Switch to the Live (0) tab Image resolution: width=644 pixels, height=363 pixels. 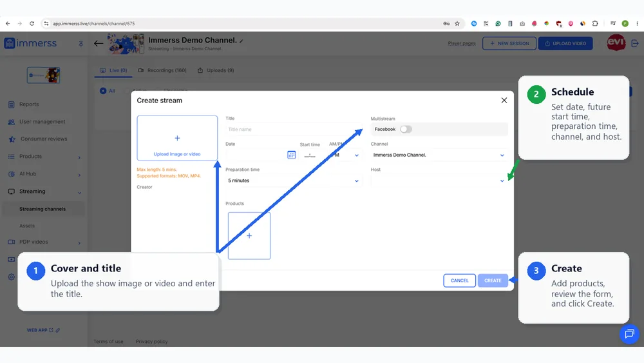coord(114,70)
